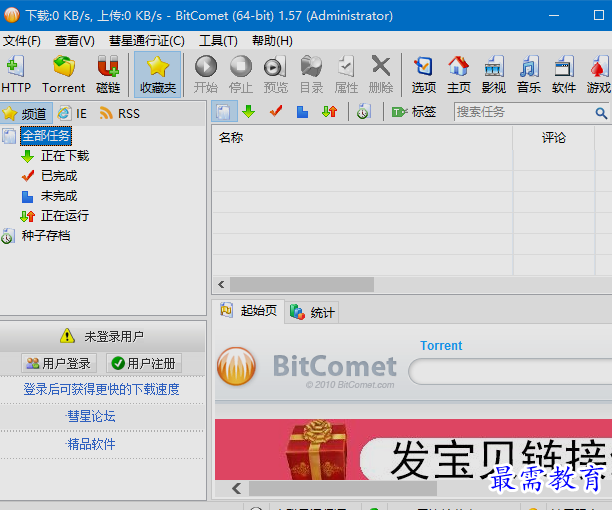Viewport: 612px width, 510px height.
Task: Click the 搜索任务 search field
Action: coord(523,112)
